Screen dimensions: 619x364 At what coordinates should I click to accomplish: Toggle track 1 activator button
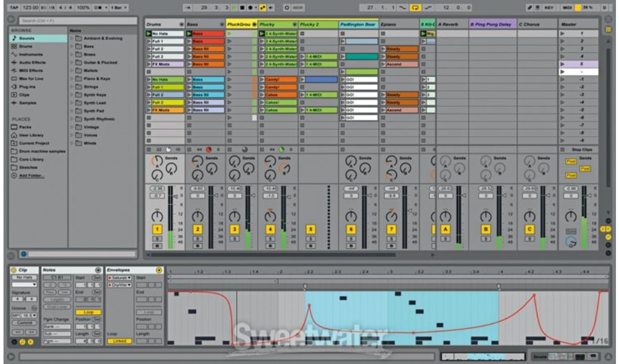click(157, 229)
